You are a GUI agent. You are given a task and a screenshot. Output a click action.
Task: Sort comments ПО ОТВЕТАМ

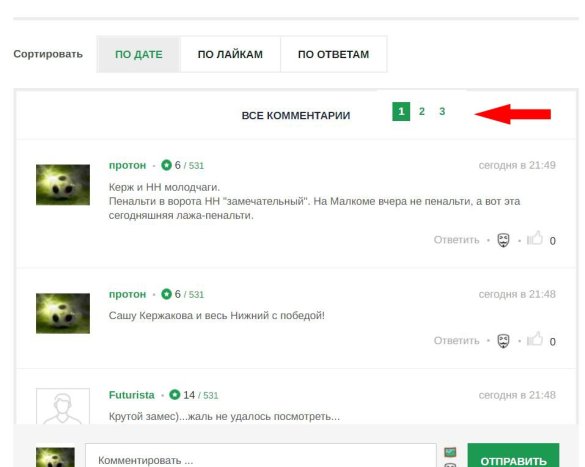(334, 54)
